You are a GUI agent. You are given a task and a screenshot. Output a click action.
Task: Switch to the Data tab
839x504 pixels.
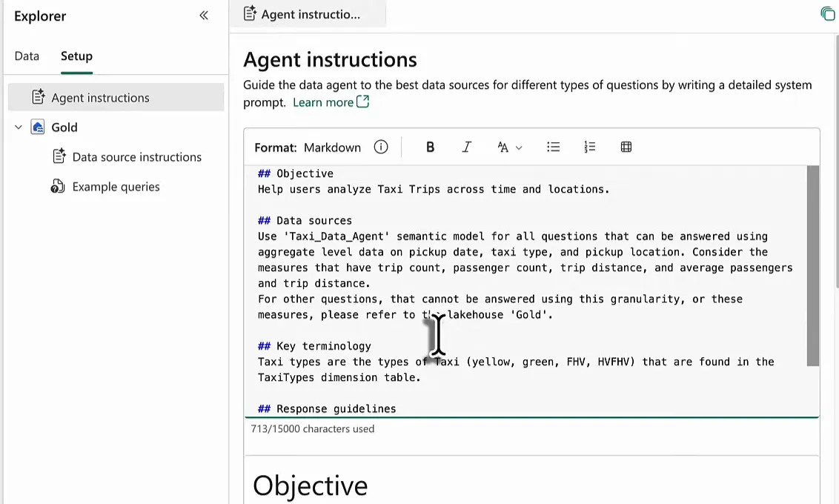point(27,56)
